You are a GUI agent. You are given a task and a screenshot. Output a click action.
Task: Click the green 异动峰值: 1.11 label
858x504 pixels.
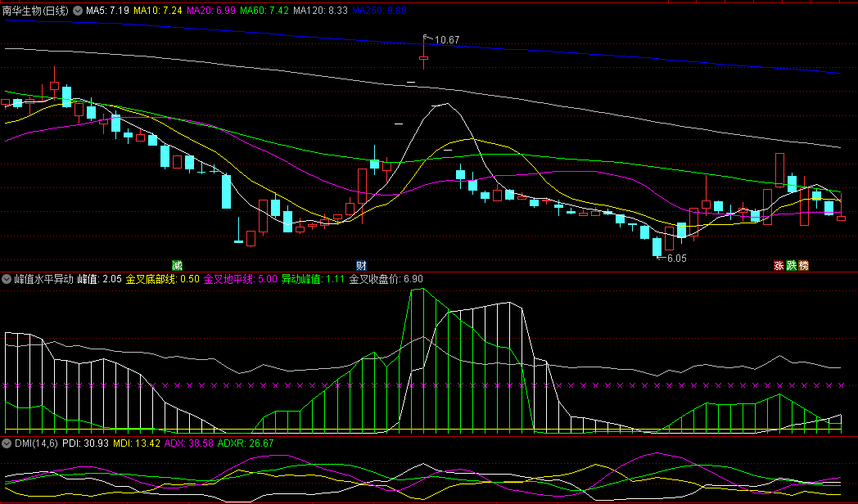313,279
